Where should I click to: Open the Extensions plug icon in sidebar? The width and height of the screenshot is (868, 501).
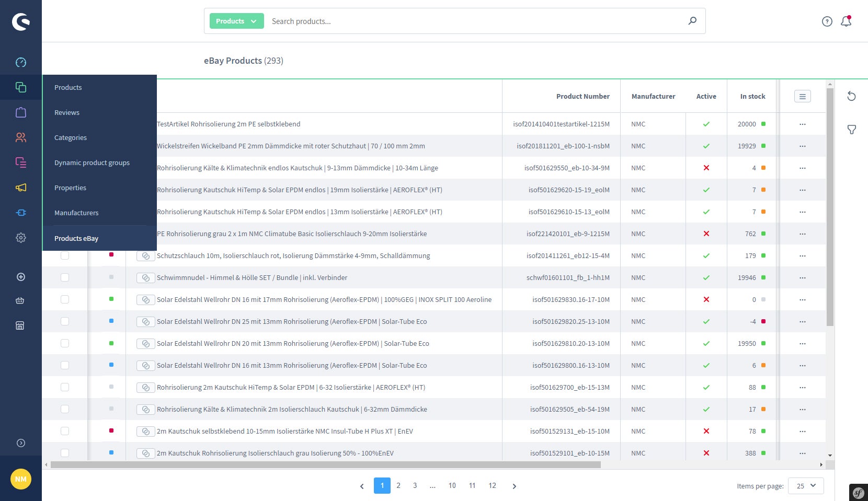(x=21, y=213)
